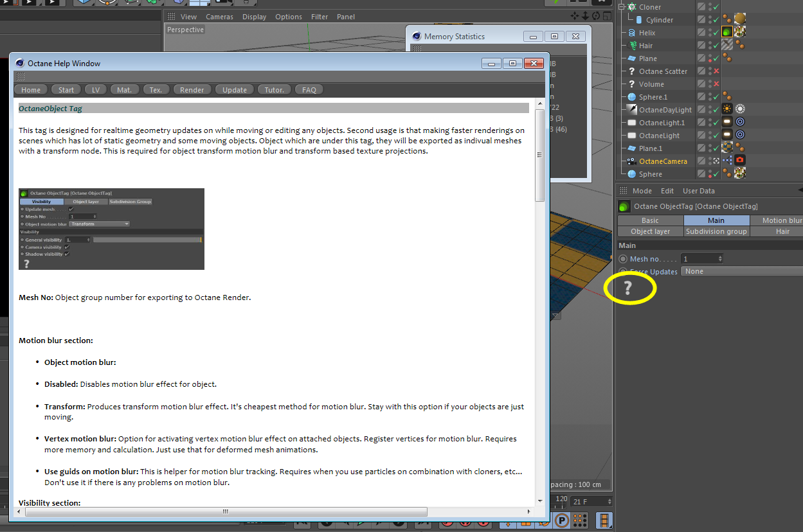
Task: Toggle the enable checkmark for OctaneLight.1
Action: coord(716,123)
